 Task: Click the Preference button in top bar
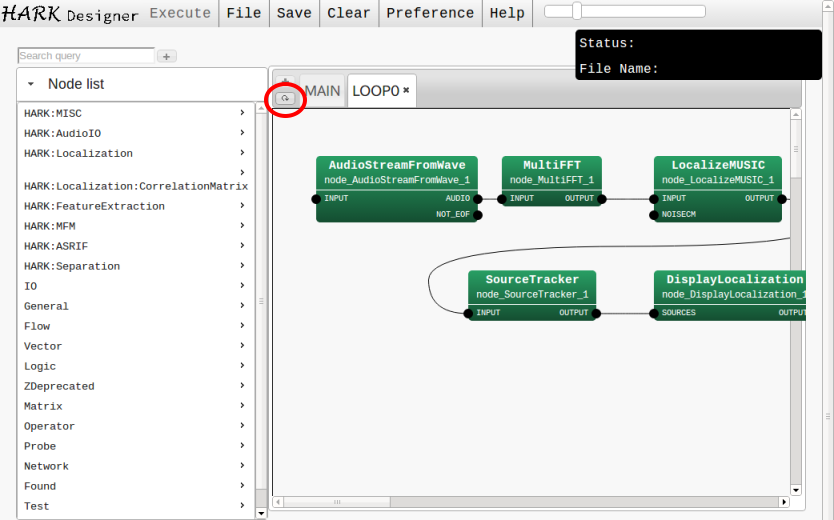pyautogui.click(x=430, y=13)
